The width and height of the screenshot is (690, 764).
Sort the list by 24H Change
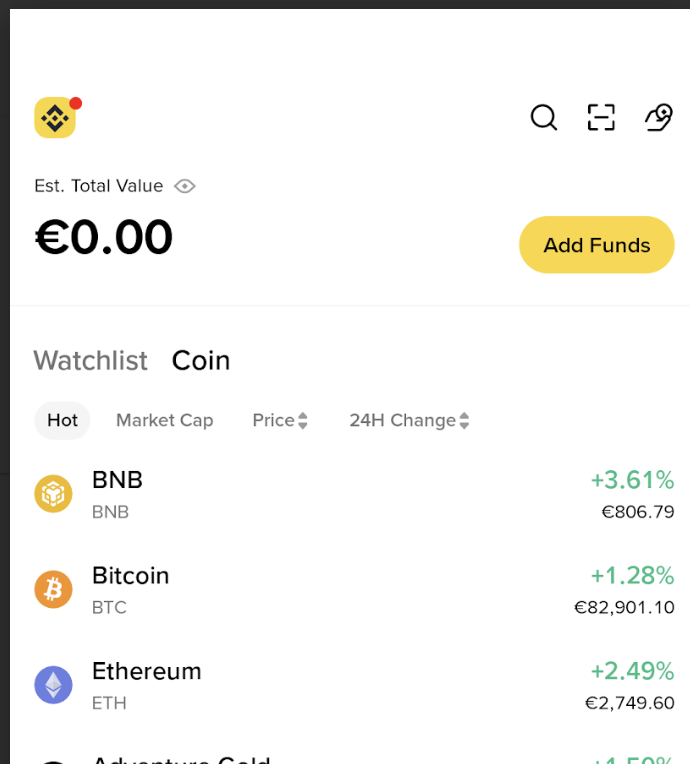(409, 421)
